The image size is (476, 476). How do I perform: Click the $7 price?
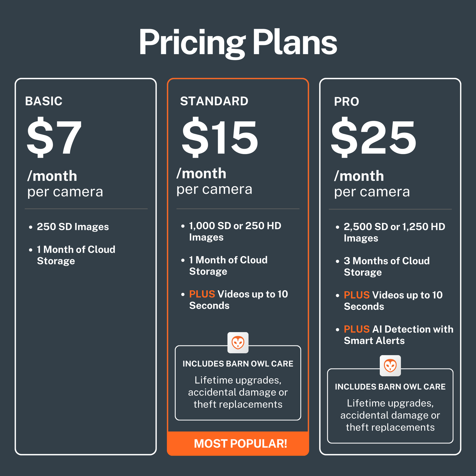pyautogui.click(x=54, y=137)
